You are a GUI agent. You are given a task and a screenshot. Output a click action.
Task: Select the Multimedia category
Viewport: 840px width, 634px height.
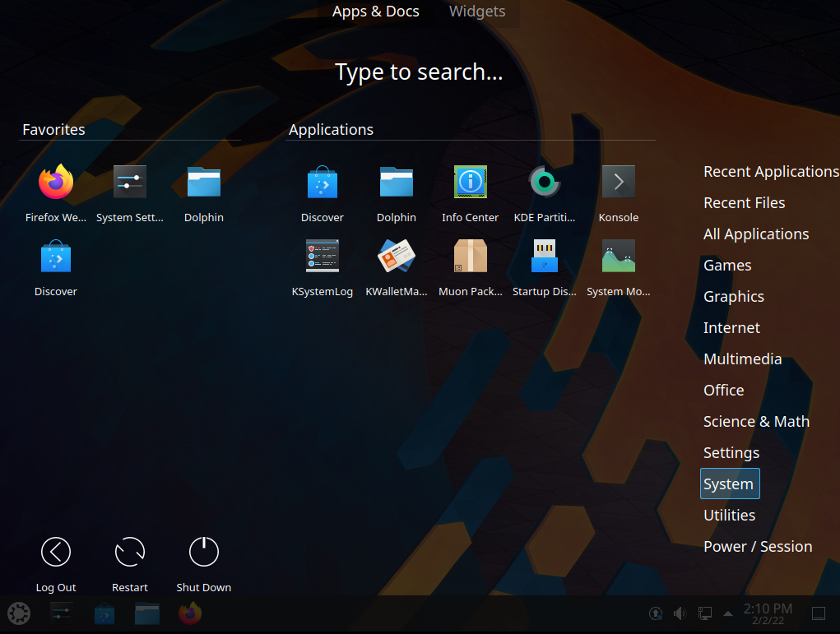pos(742,359)
